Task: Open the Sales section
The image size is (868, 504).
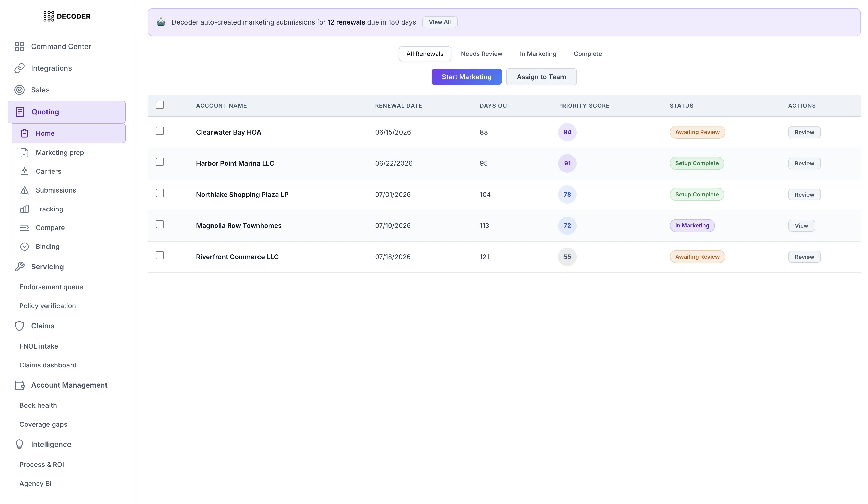Action: click(x=41, y=90)
